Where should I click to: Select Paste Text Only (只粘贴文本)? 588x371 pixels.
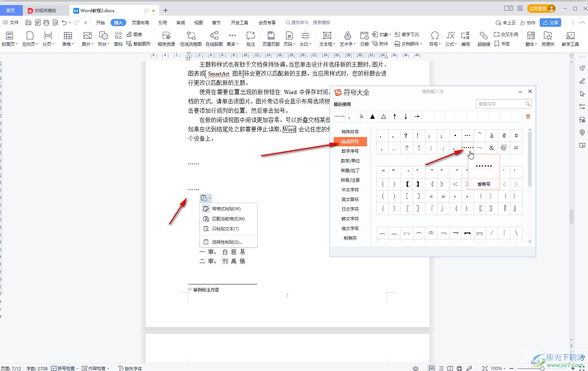229,229
